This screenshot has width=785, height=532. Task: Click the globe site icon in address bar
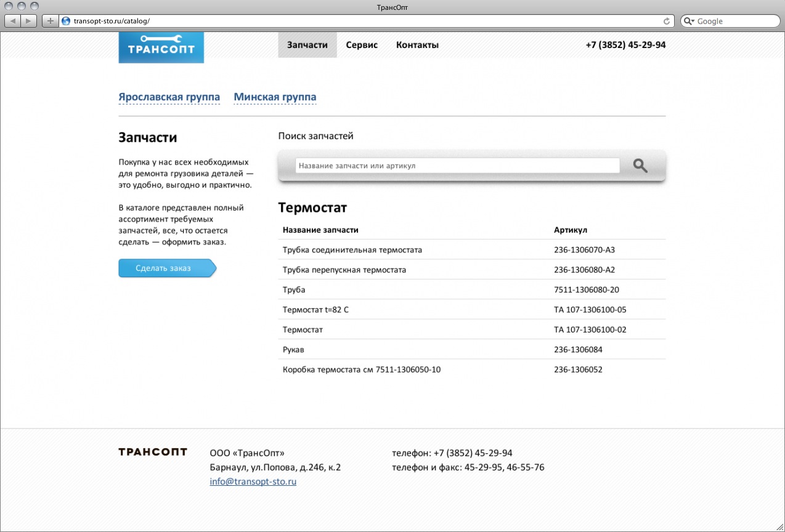coord(66,21)
